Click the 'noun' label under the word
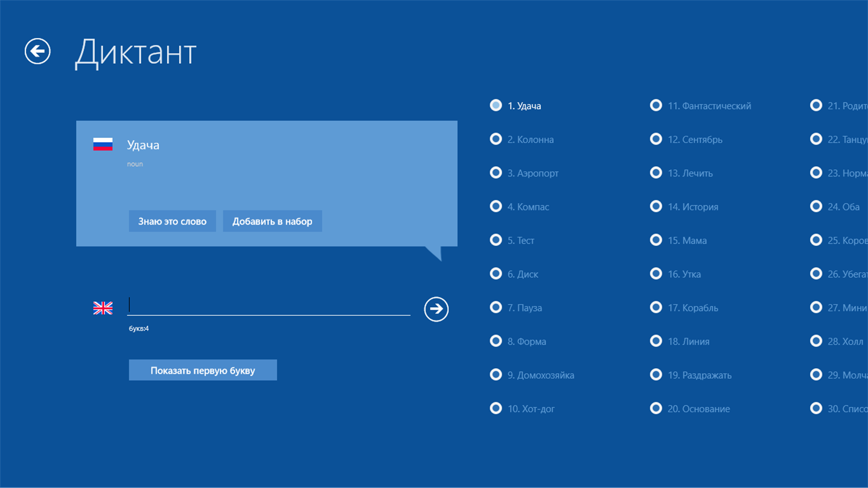The height and width of the screenshot is (488, 868). pos(135,164)
